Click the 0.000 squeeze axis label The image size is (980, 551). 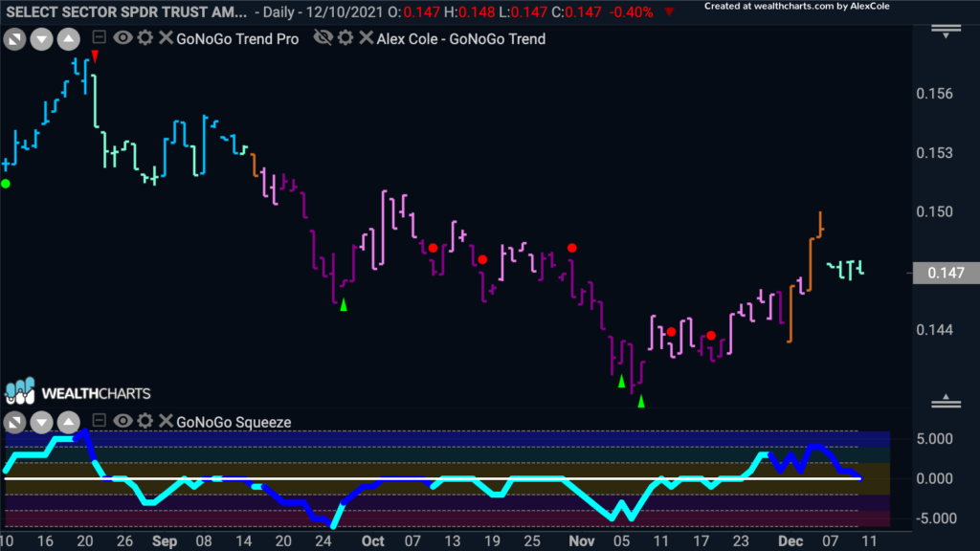tap(934, 478)
